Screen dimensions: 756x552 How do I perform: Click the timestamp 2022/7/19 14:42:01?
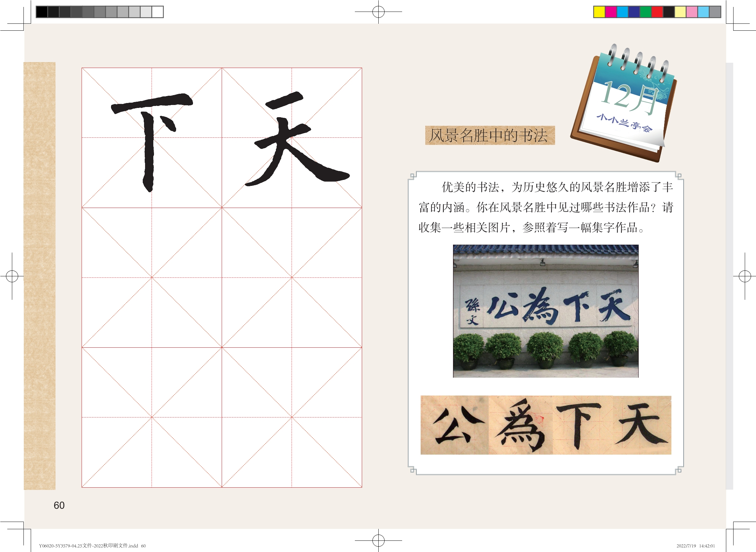(696, 546)
